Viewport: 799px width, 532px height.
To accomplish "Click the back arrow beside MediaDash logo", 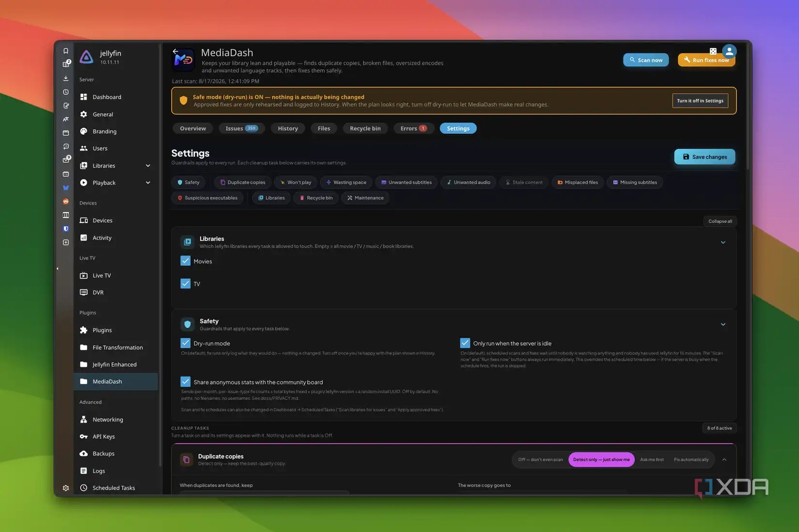I will pyautogui.click(x=175, y=51).
